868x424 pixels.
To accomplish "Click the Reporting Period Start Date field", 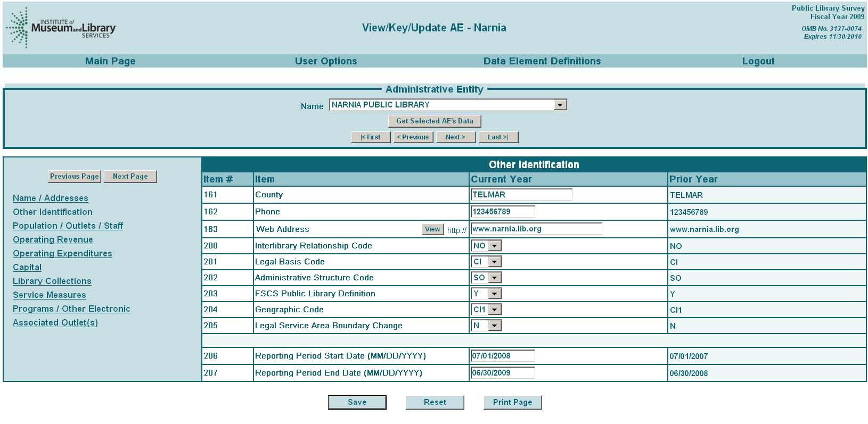I will (x=503, y=356).
